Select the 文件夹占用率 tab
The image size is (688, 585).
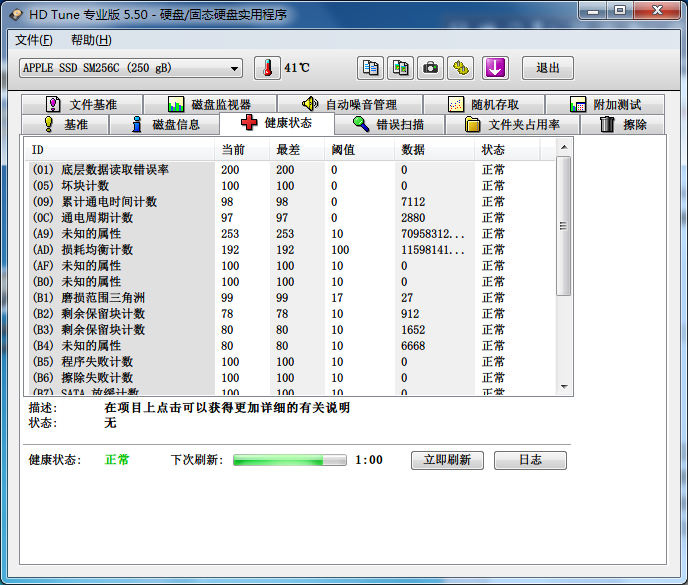click(x=512, y=125)
